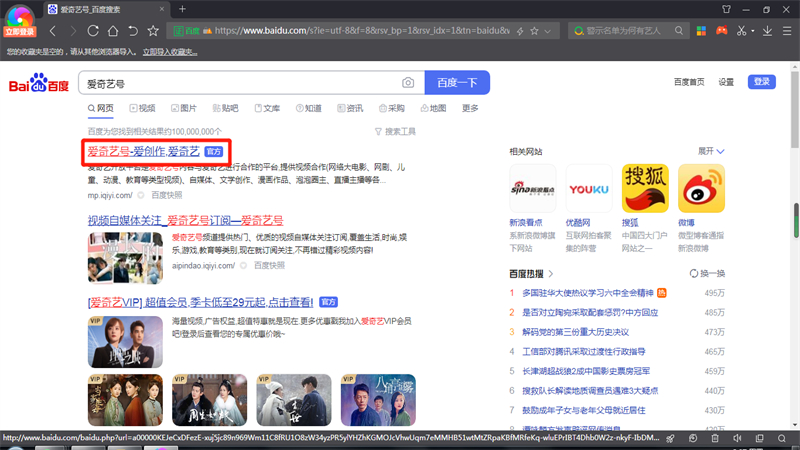800x450 pixels.
Task: Click the Baidu logo
Action: point(39,83)
